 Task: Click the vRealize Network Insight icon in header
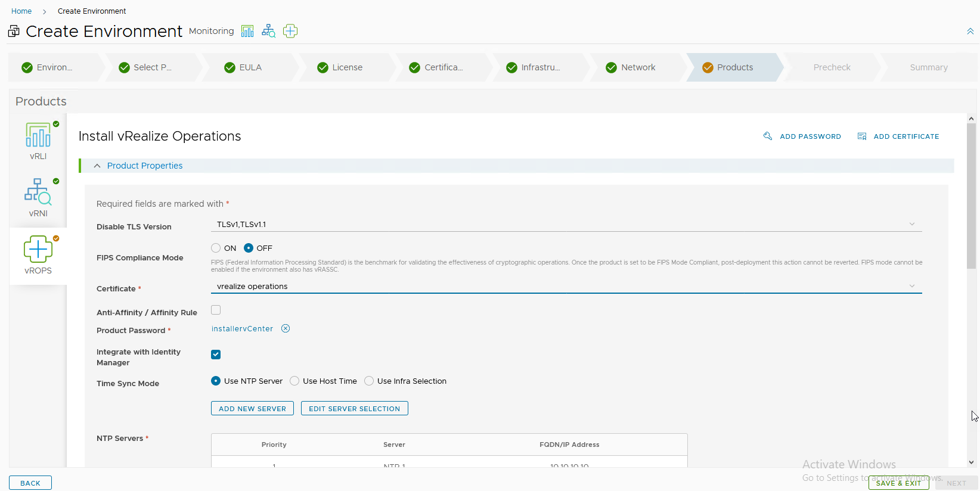[x=269, y=31]
